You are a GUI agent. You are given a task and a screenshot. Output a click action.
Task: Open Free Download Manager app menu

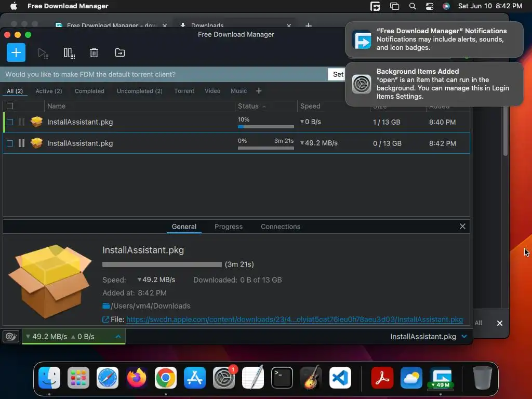pyautogui.click(x=68, y=6)
